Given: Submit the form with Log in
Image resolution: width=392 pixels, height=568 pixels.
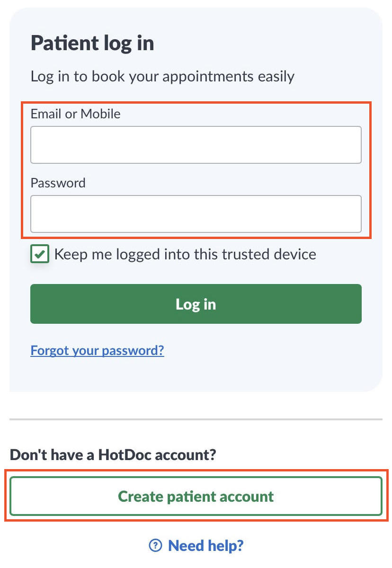Looking at the screenshot, I should (x=196, y=304).
